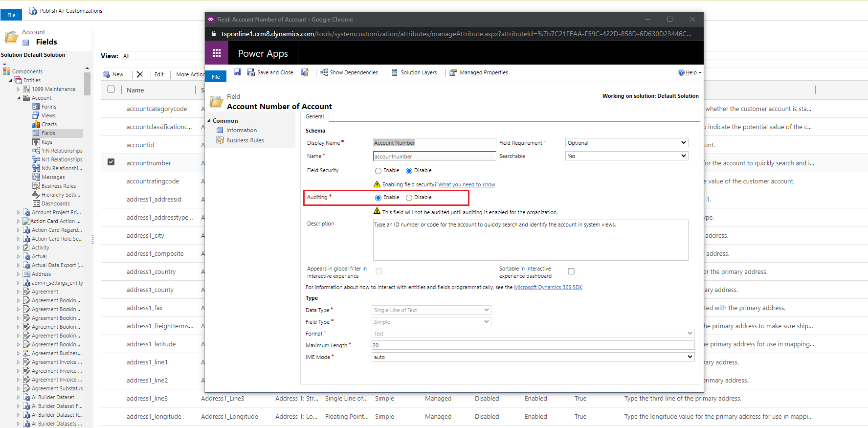Click the Save floppy disk icon
868x428 pixels.
(237, 72)
